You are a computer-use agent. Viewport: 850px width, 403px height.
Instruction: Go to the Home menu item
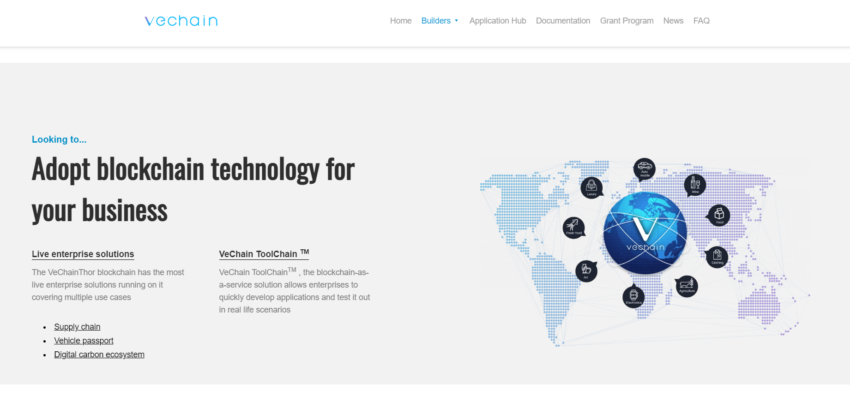point(401,21)
